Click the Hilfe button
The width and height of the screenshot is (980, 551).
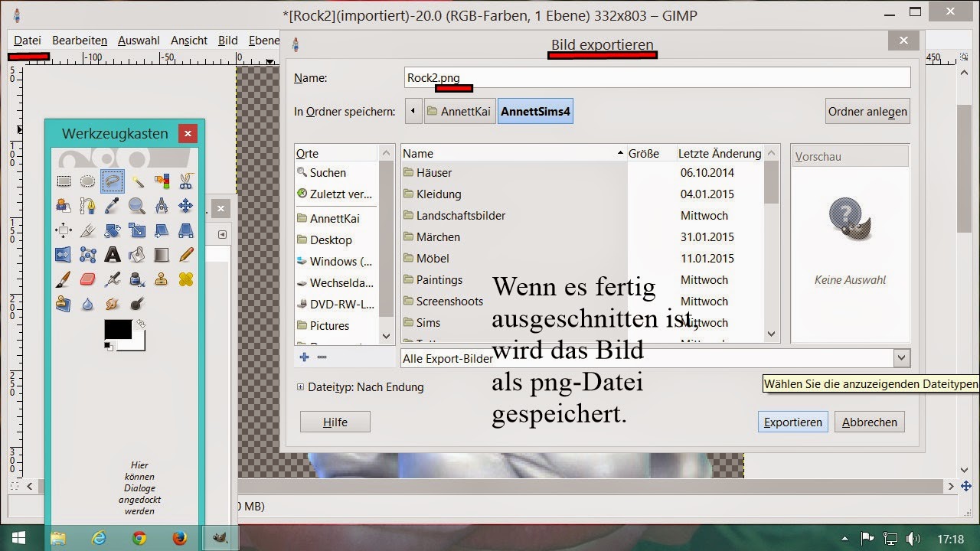[335, 422]
